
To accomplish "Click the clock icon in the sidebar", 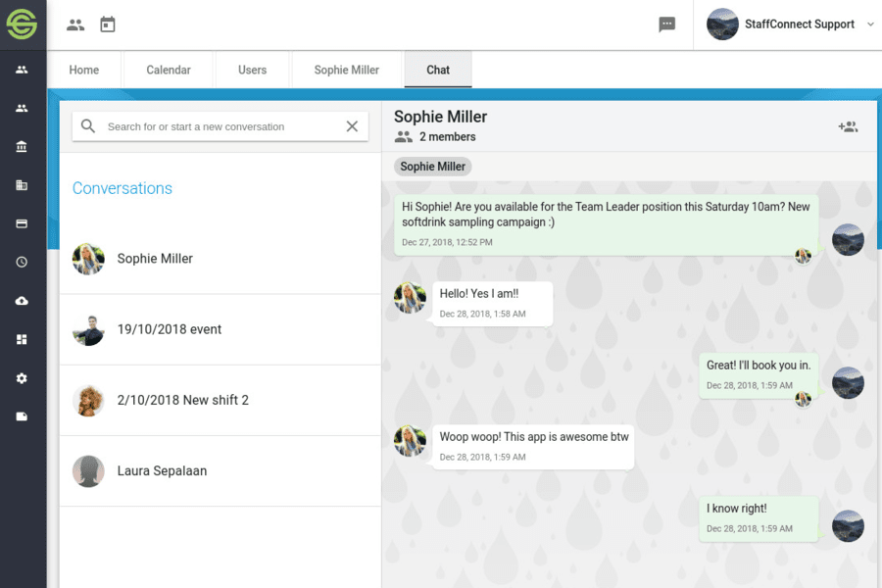I will [x=22, y=263].
